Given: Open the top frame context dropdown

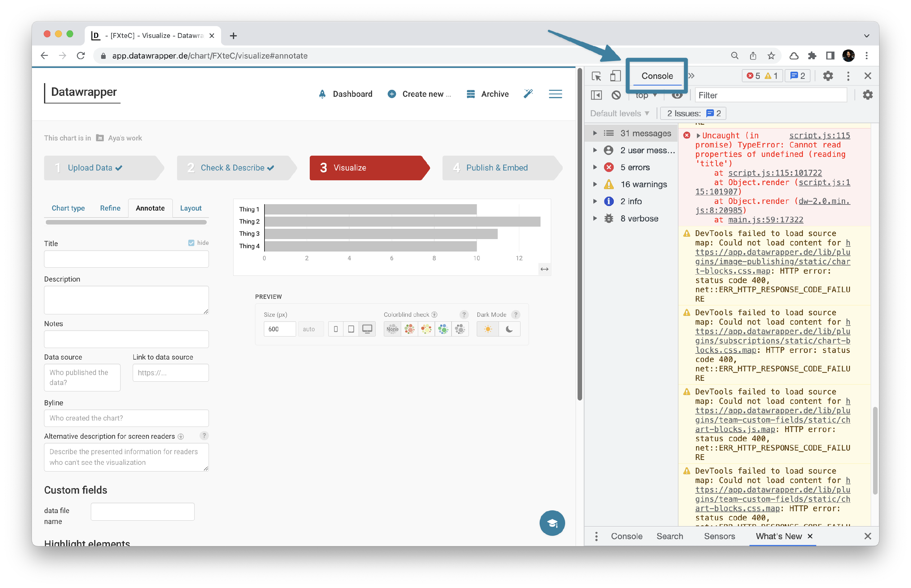Looking at the screenshot, I should [645, 95].
